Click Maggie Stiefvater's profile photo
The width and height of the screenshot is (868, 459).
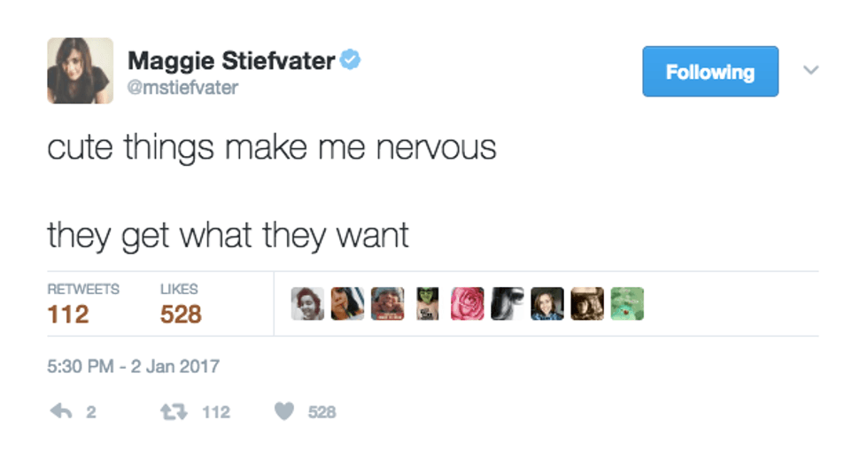tap(80, 71)
